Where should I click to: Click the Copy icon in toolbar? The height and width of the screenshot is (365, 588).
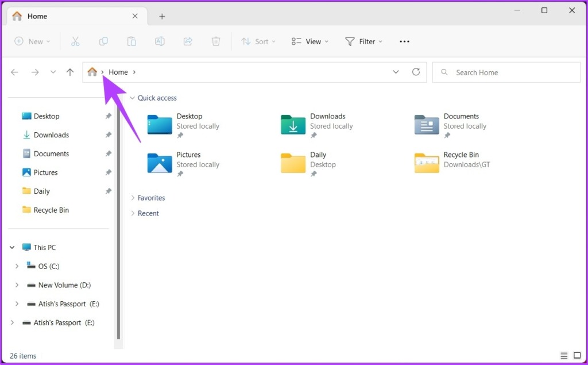coord(103,41)
